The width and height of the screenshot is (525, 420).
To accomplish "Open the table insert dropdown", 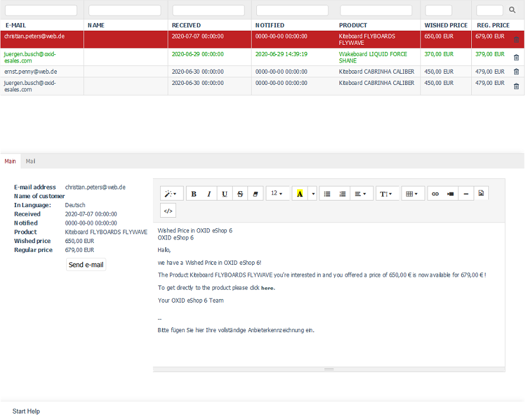I will point(412,193).
